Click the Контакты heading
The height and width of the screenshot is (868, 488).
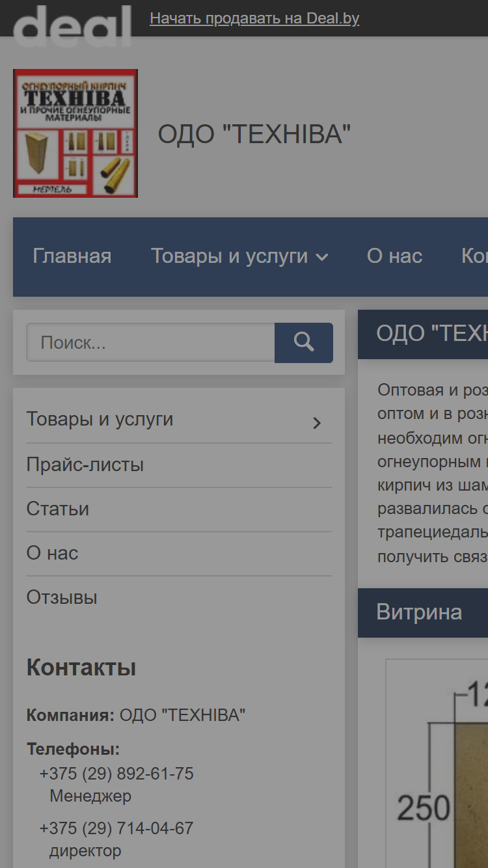click(81, 668)
